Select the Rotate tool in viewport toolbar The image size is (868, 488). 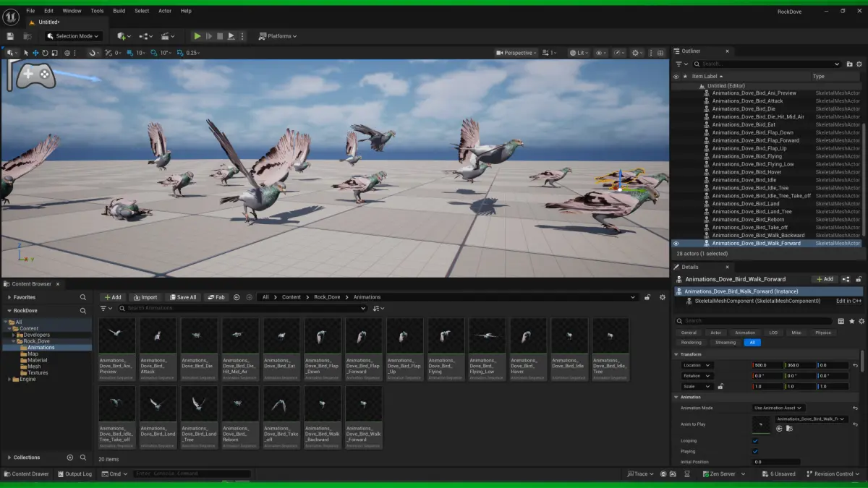[x=45, y=53]
